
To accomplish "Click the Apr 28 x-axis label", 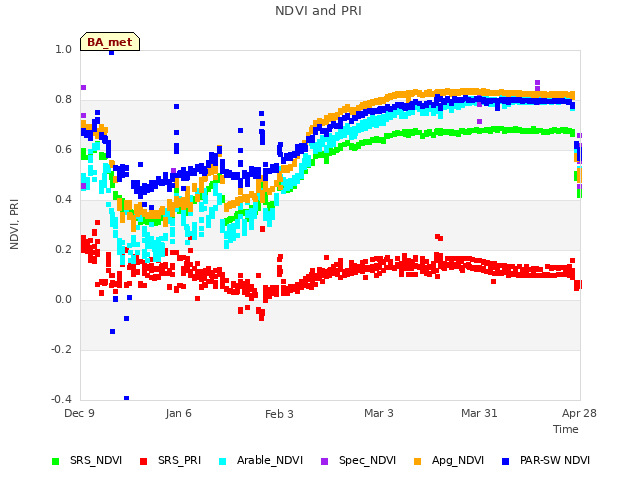I will 579,413.
